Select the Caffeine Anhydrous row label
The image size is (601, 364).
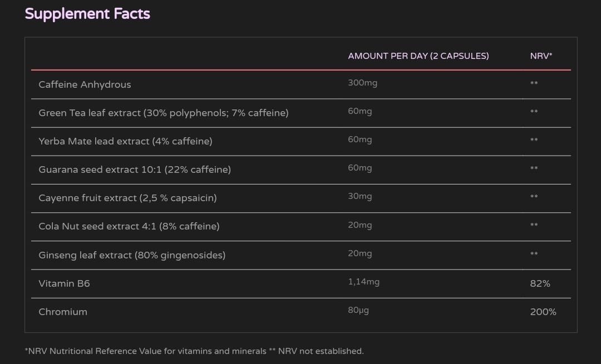[85, 84]
